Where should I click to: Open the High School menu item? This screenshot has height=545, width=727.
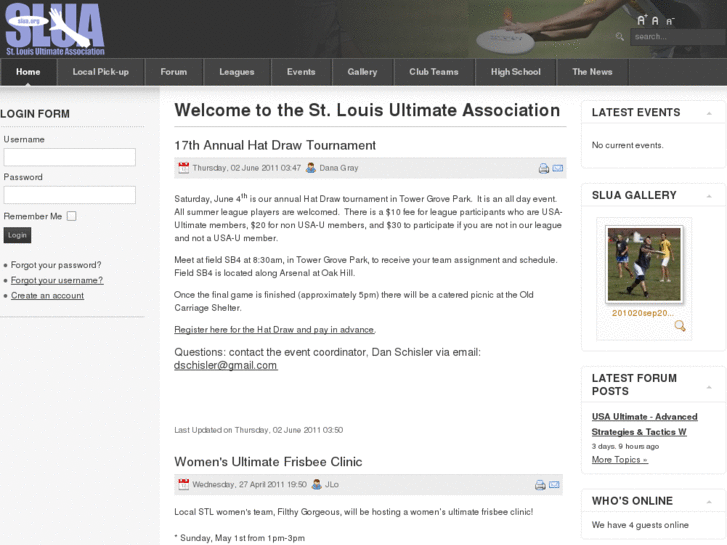[516, 72]
